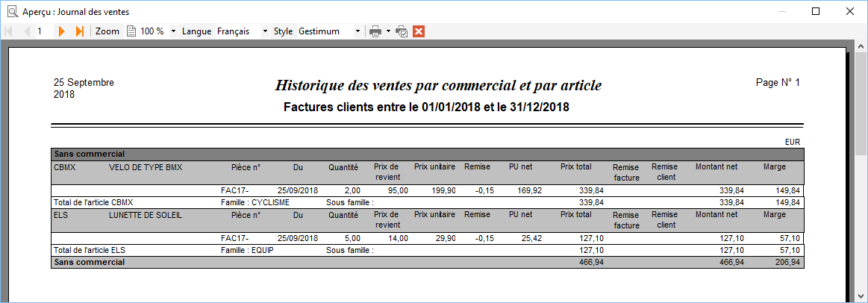Click the PU net value 25,42
Screen dimensions: 868x303
click(531, 238)
